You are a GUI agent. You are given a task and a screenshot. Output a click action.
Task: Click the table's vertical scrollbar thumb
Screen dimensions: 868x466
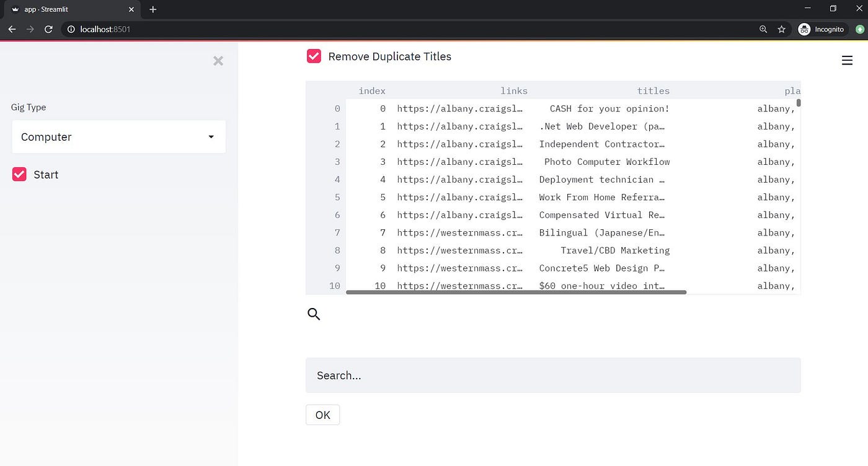coord(799,103)
